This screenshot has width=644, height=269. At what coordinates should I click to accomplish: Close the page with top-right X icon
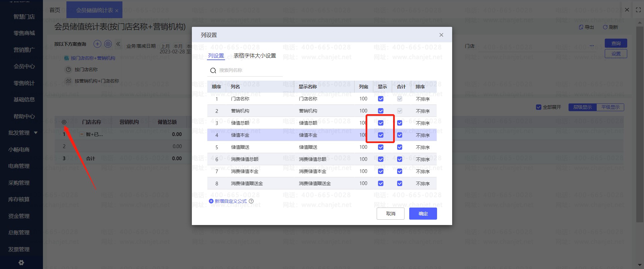click(x=627, y=10)
